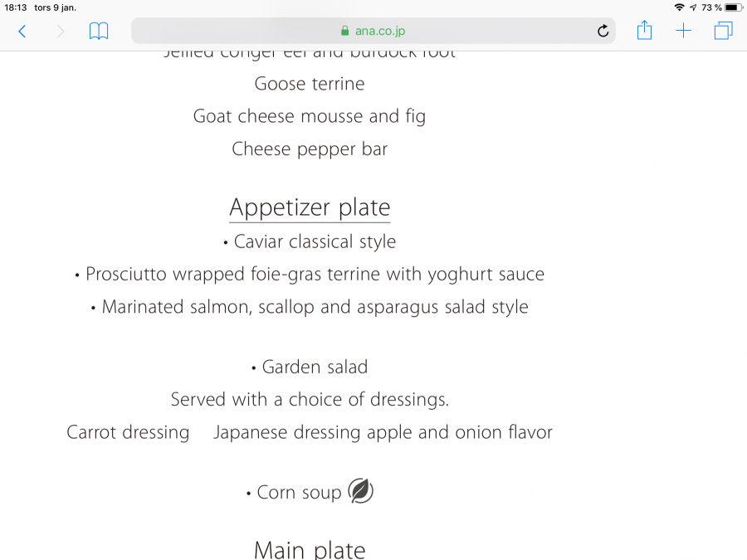
Task: Tap the vegetarian leaf icon beside Corn soup
Action: coord(360,491)
